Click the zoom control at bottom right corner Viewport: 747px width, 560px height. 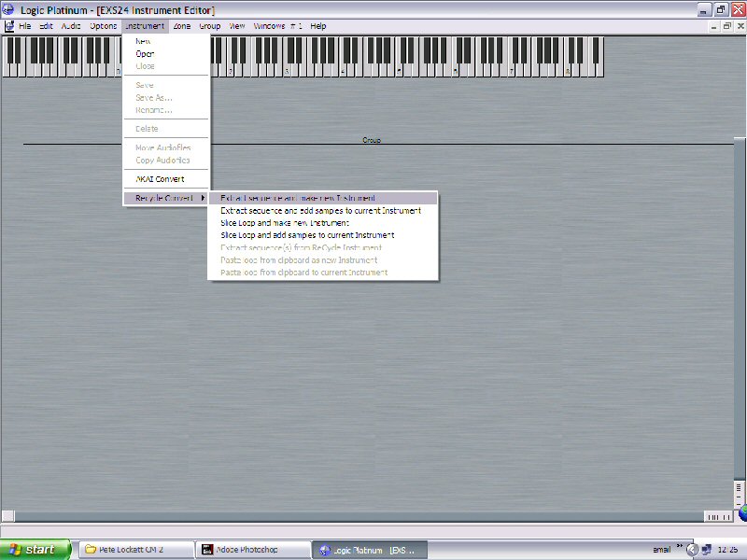pyautogui.click(x=718, y=516)
